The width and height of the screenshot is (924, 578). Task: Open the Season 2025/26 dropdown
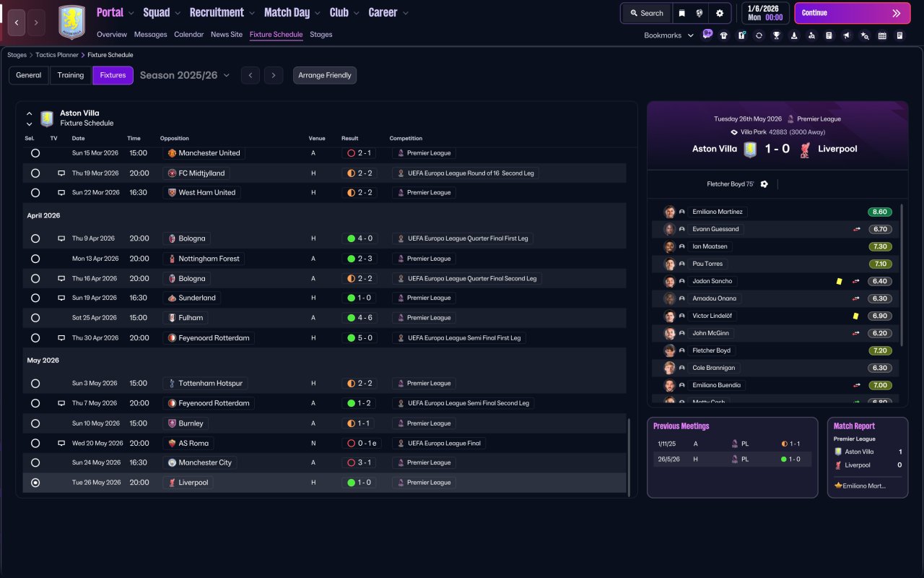(185, 75)
